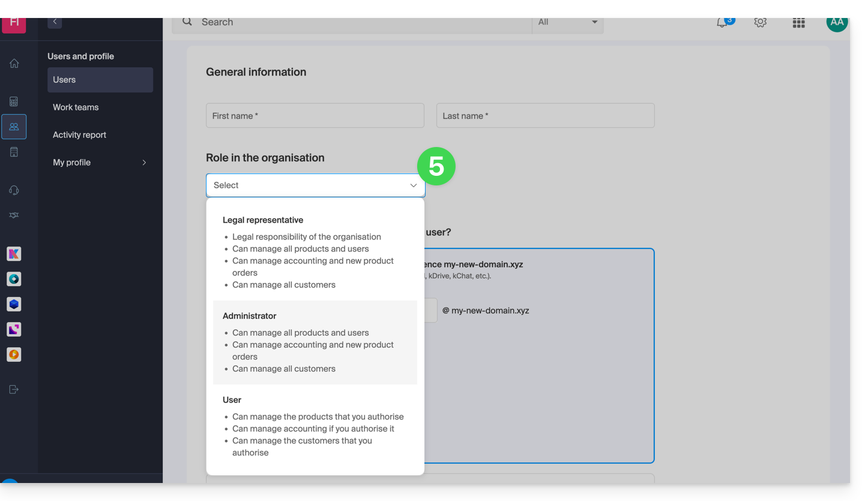Viewport: 868px width, 501px height.
Task: Click the users group icon in sidebar
Action: click(x=14, y=127)
